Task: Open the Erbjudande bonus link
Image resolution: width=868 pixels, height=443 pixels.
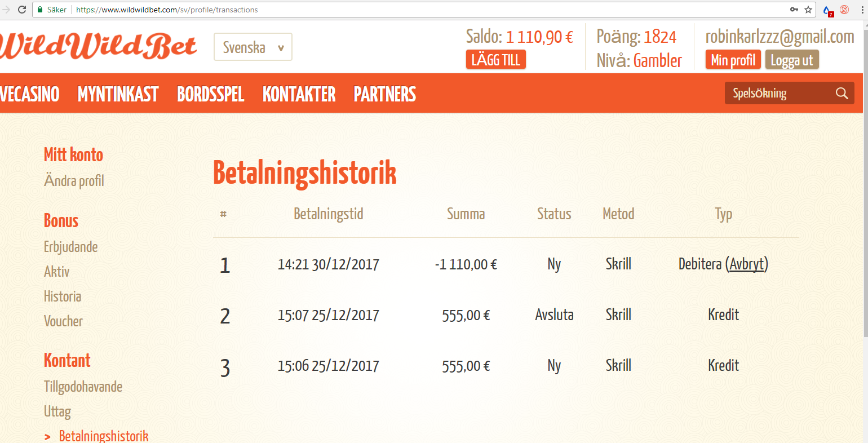Action: tap(71, 247)
